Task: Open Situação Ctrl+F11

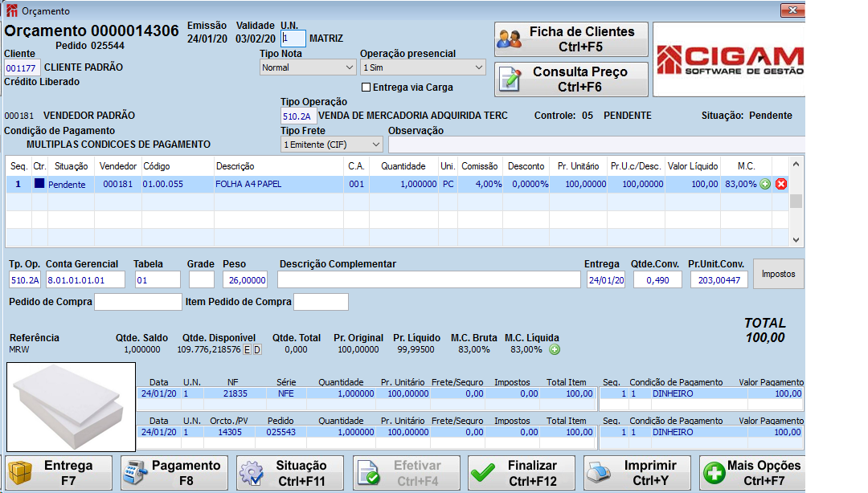Action: point(290,473)
